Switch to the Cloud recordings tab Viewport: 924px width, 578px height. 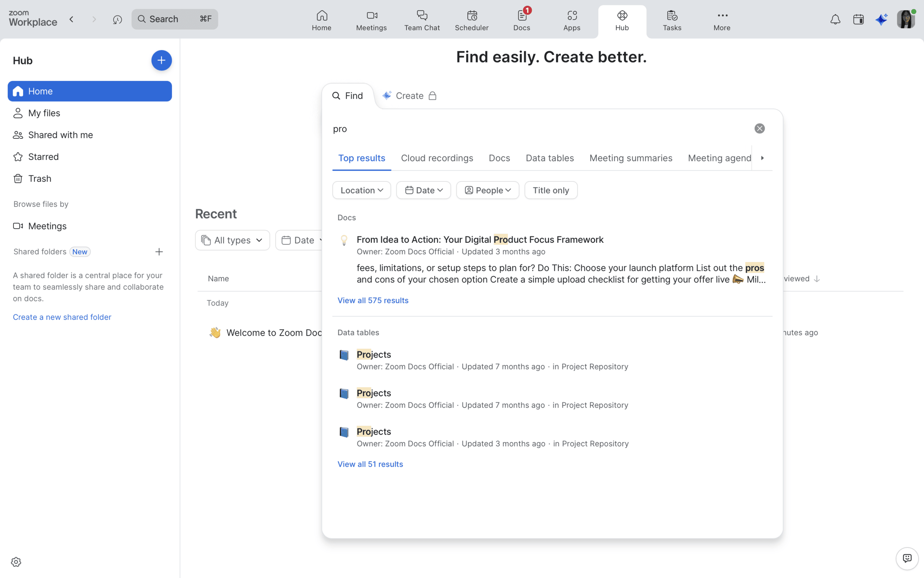[x=437, y=158]
